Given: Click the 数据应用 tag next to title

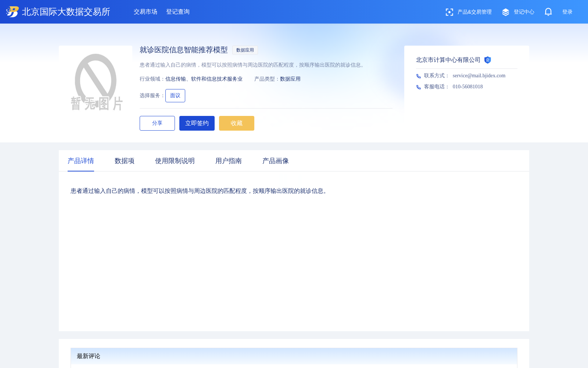Looking at the screenshot, I should click(245, 50).
